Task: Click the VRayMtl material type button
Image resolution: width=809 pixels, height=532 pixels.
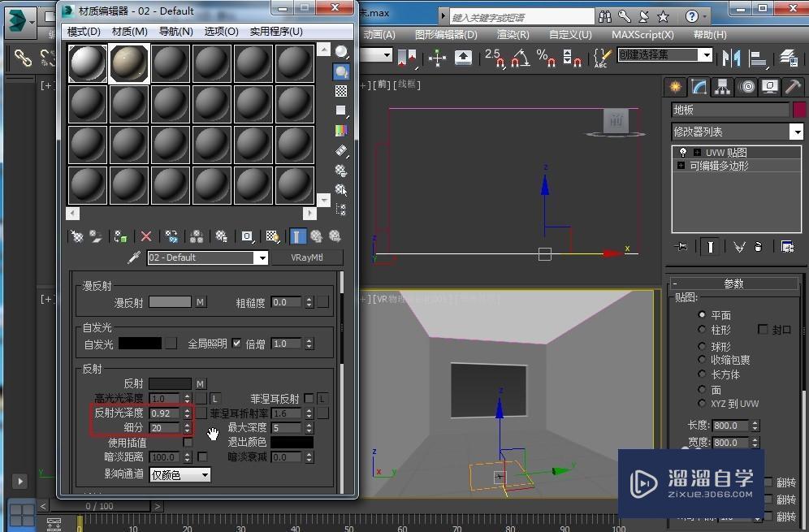Action: click(x=305, y=257)
